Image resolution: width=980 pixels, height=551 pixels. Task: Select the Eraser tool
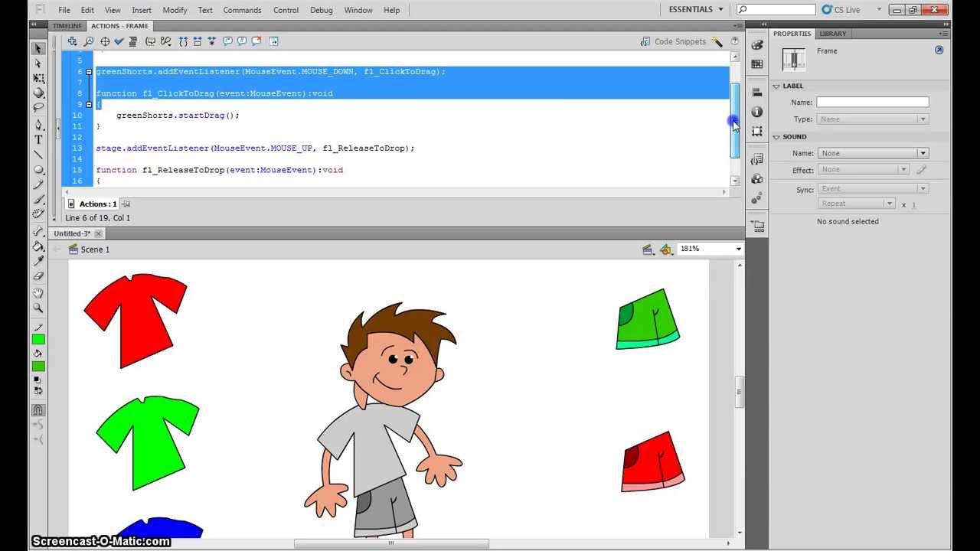point(38,276)
